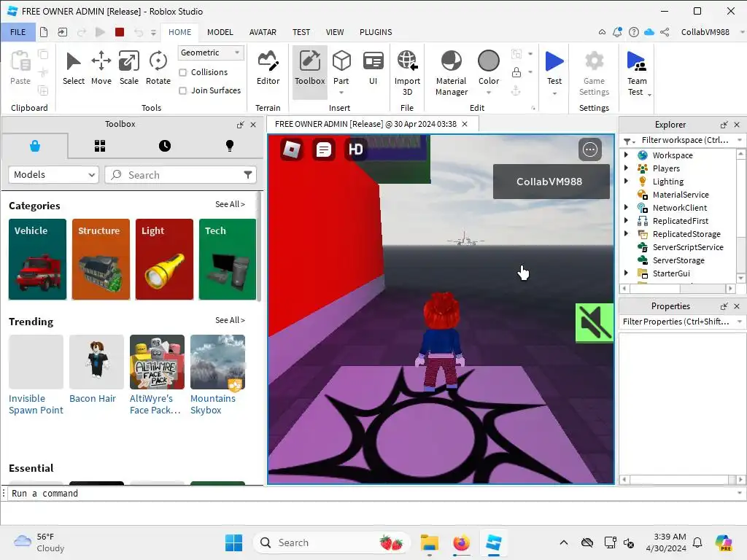Screen dimensions: 747x560
Task: Switch to the AVATAR ribbon tab
Action: [x=263, y=32]
